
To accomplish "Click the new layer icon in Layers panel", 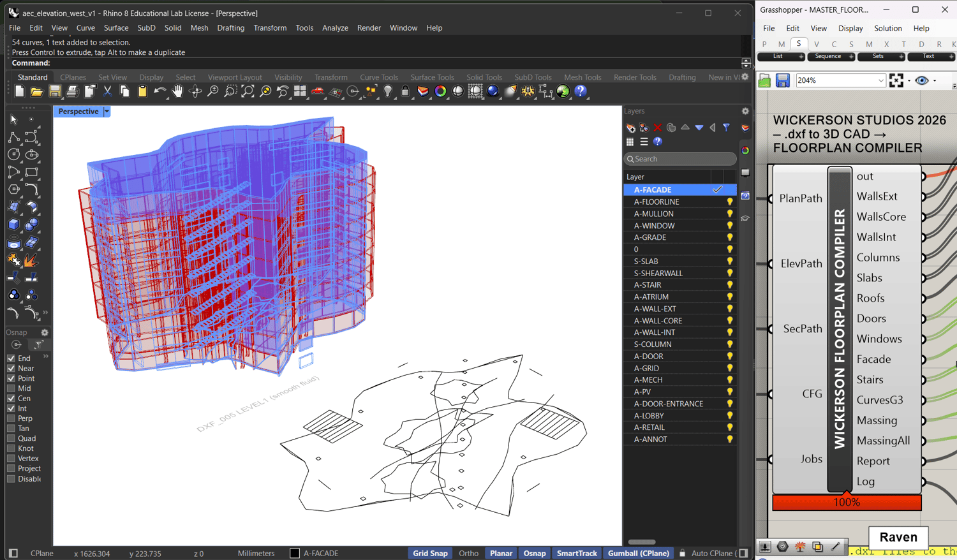I will pyautogui.click(x=630, y=128).
